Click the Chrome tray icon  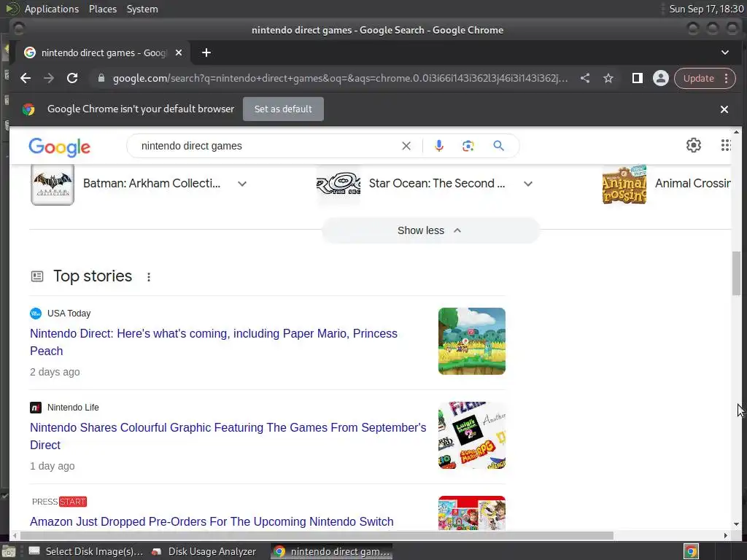tap(691, 551)
